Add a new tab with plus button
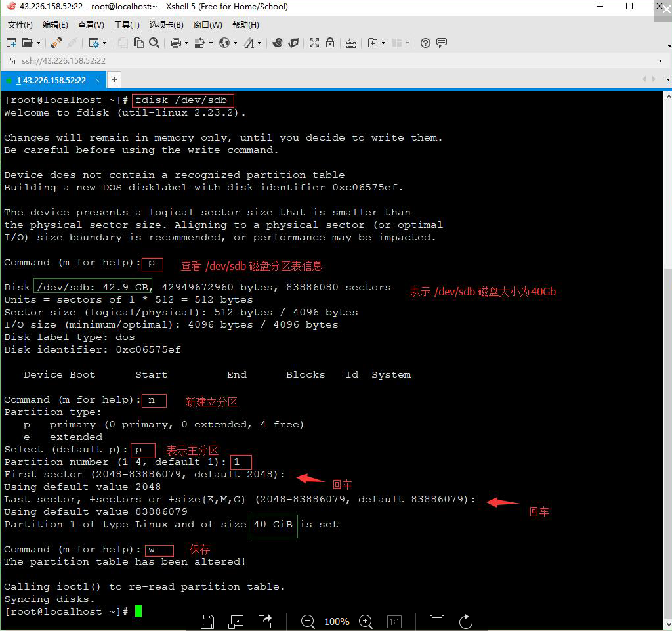Screen dimensions: 672x631 (114, 79)
